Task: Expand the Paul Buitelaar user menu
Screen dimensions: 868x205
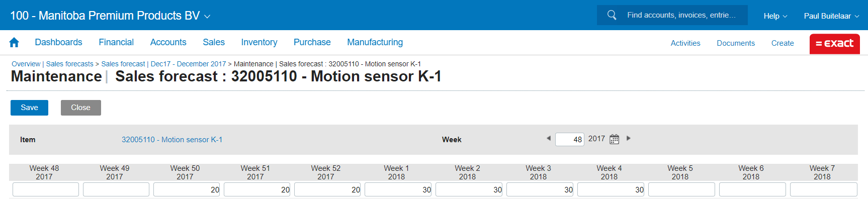Action: coord(831,16)
